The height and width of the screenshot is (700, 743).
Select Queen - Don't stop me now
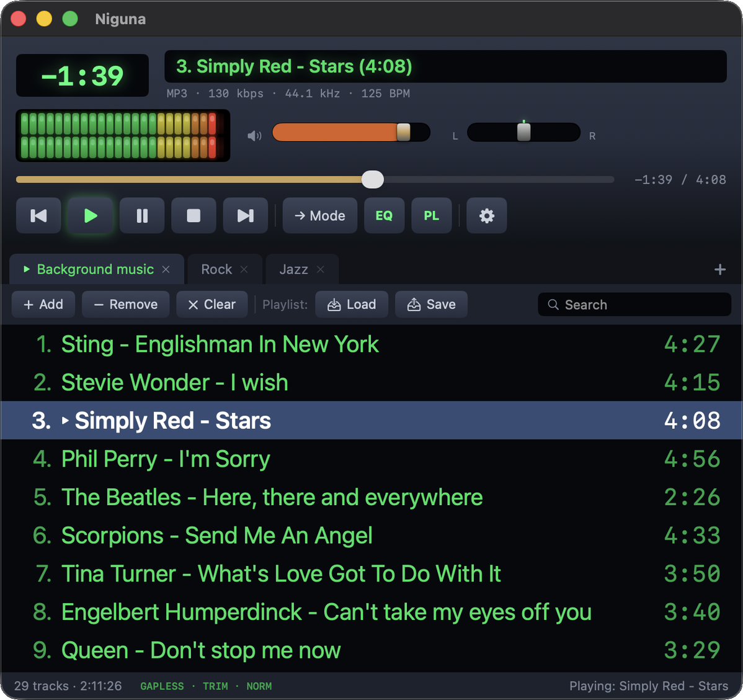coord(371,650)
